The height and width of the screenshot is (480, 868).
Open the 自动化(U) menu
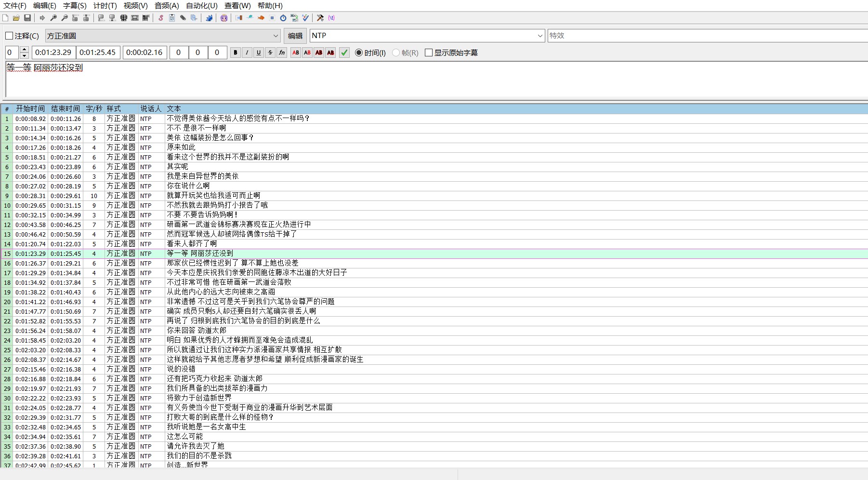202,6
